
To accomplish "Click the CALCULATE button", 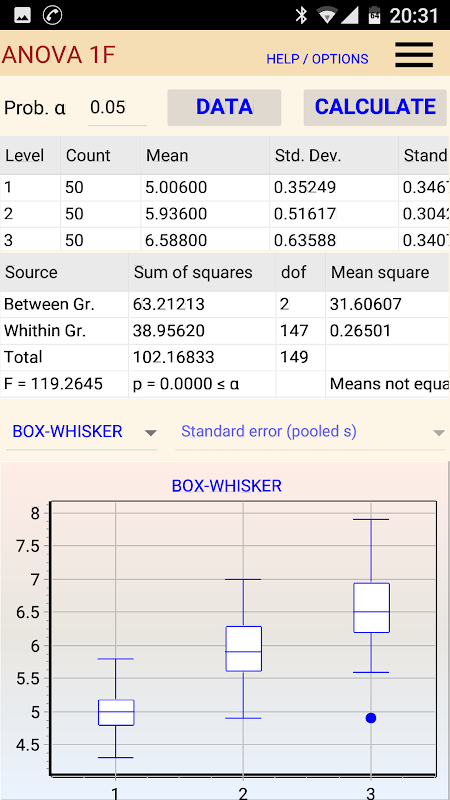I will [375, 107].
